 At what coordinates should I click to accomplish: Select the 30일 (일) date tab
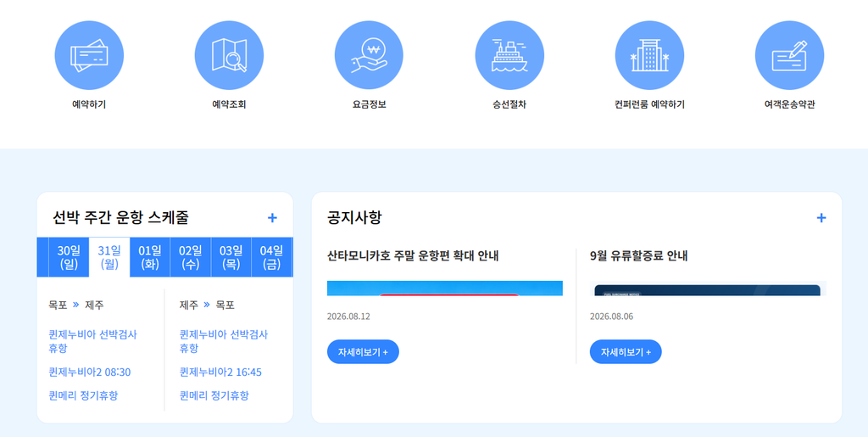69,257
